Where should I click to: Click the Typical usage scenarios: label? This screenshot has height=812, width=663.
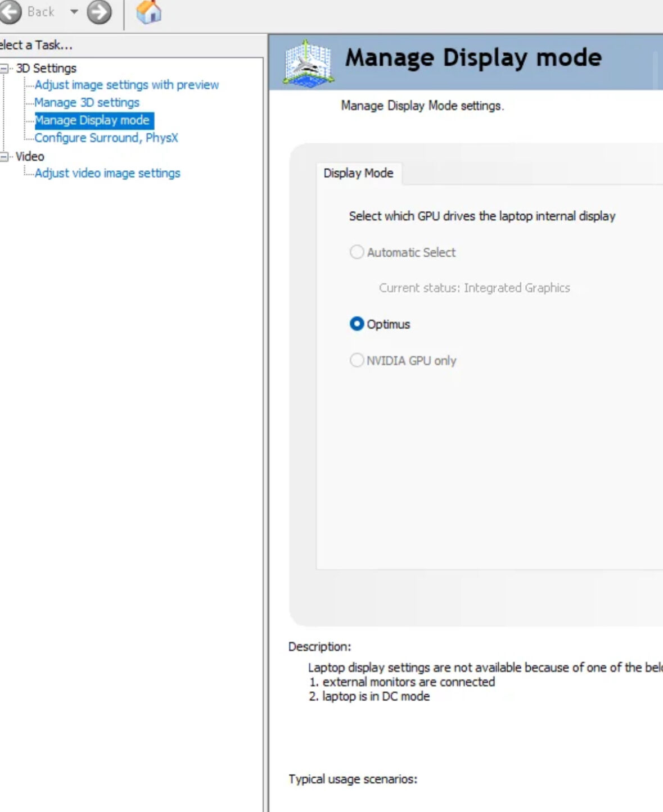click(x=353, y=779)
